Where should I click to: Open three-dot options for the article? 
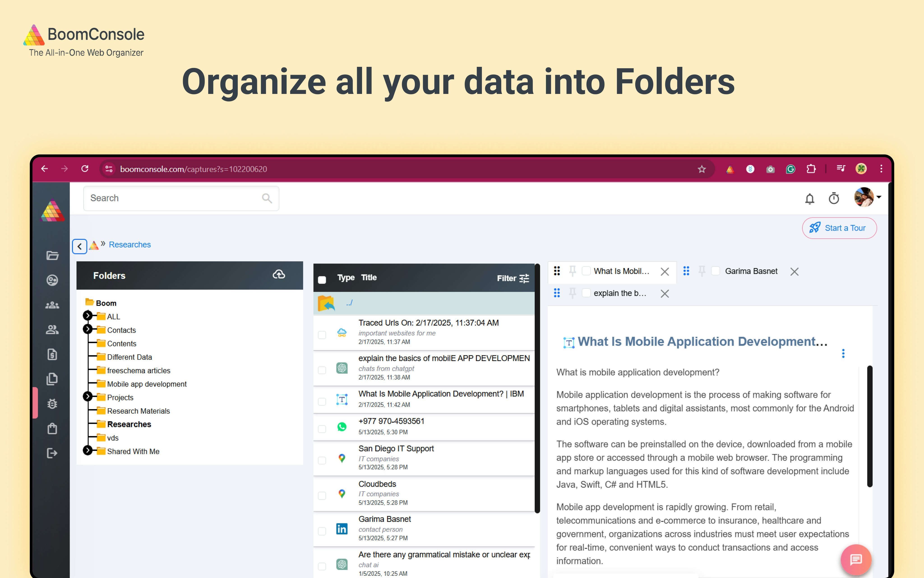843,353
